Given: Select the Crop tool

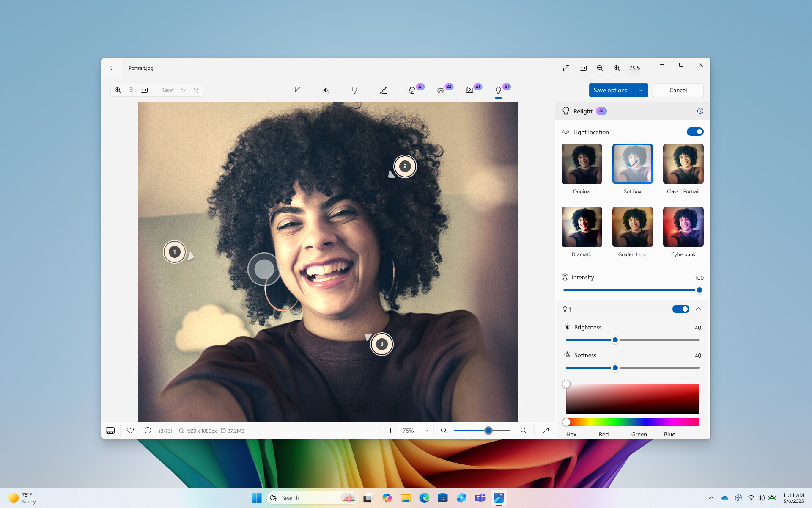Looking at the screenshot, I should [297, 90].
